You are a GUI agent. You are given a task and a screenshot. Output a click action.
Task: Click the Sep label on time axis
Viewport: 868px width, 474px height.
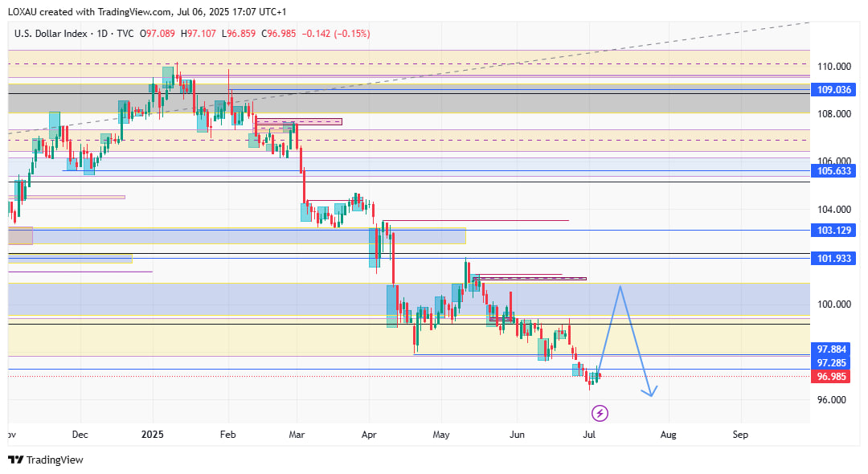coord(740,435)
